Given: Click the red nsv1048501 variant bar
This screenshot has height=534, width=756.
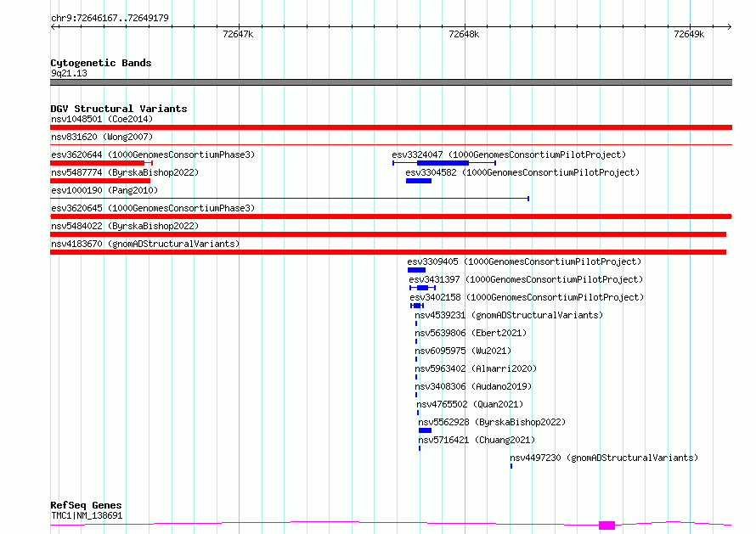Looking at the screenshot, I should [x=391, y=127].
